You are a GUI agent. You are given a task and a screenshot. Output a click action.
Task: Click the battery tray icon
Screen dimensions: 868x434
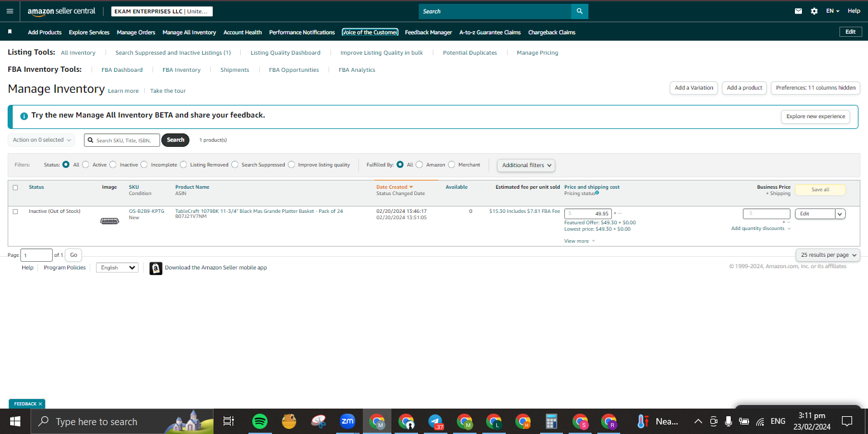[x=743, y=421]
